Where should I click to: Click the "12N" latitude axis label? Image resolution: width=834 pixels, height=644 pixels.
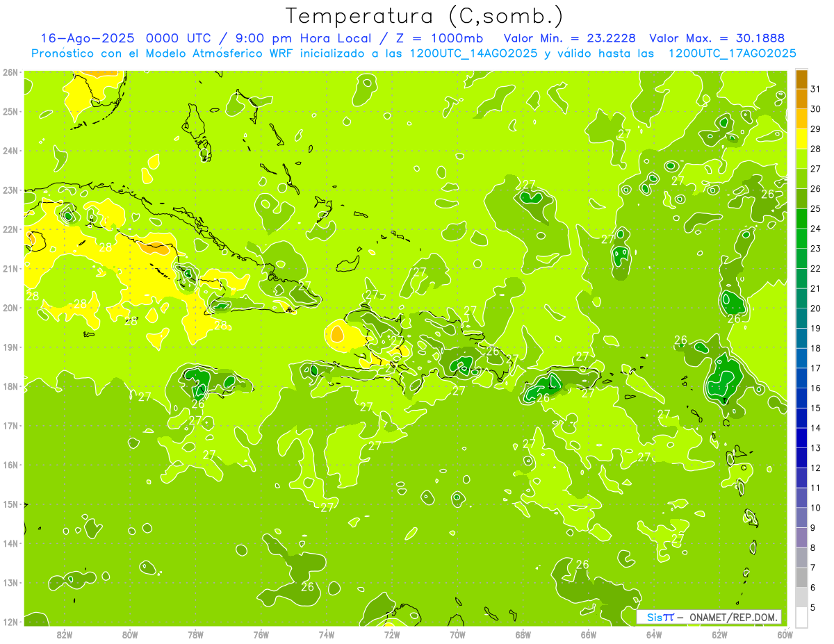pyautogui.click(x=10, y=622)
